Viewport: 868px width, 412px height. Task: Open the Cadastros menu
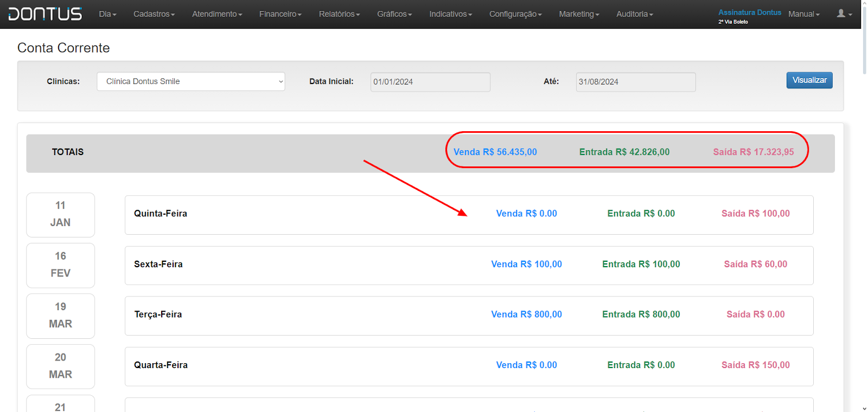(154, 14)
